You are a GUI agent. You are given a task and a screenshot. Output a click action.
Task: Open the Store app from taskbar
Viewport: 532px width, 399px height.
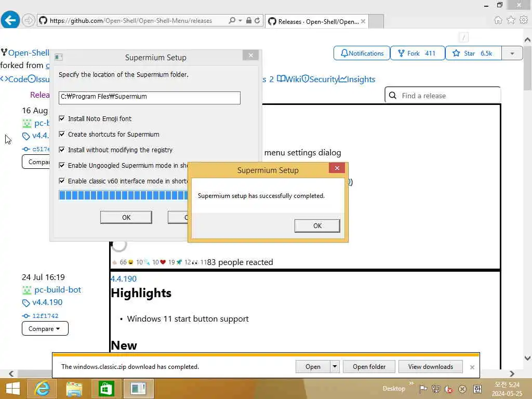pyautogui.click(x=106, y=389)
